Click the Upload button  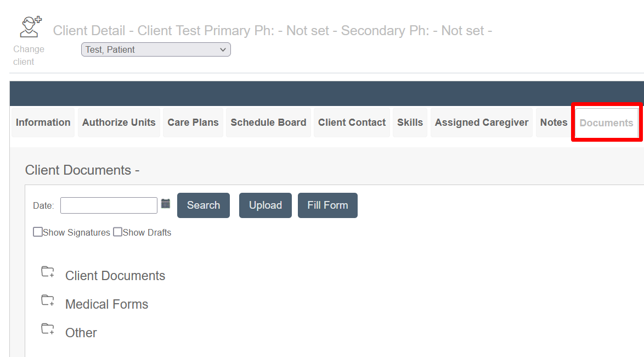(265, 205)
